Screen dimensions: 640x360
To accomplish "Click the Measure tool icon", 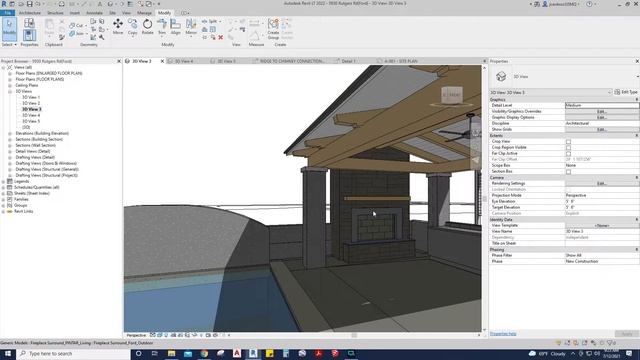I will click(254, 23).
